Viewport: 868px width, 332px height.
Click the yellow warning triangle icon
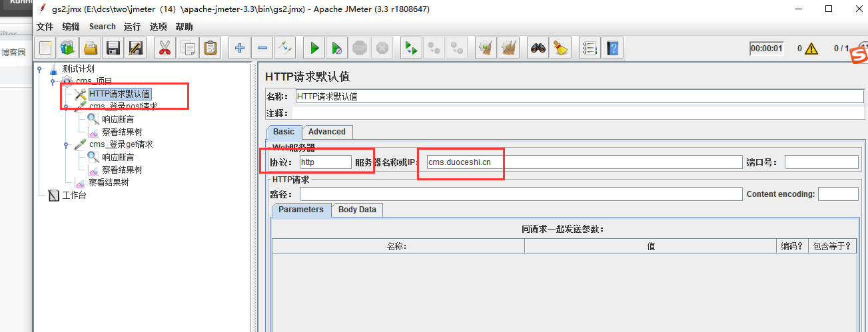(x=811, y=49)
